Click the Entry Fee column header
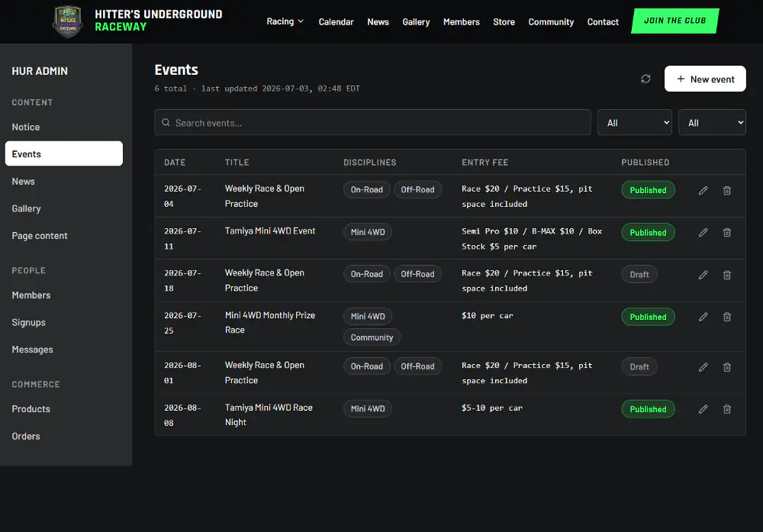Screen dimensions: 763x532 485,163
